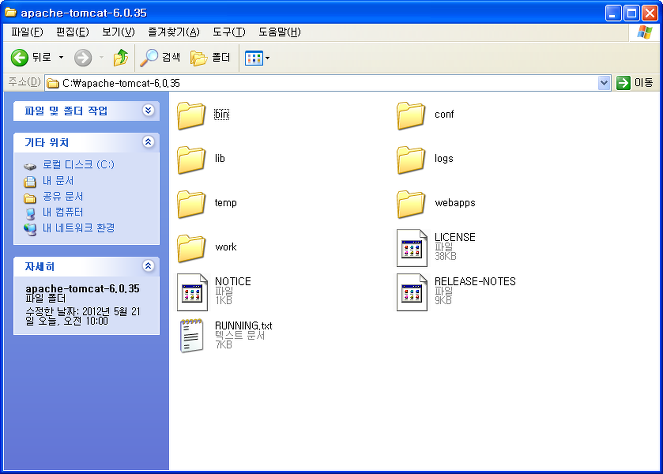Open Local Disk (C:) link

pyautogui.click(x=78, y=164)
